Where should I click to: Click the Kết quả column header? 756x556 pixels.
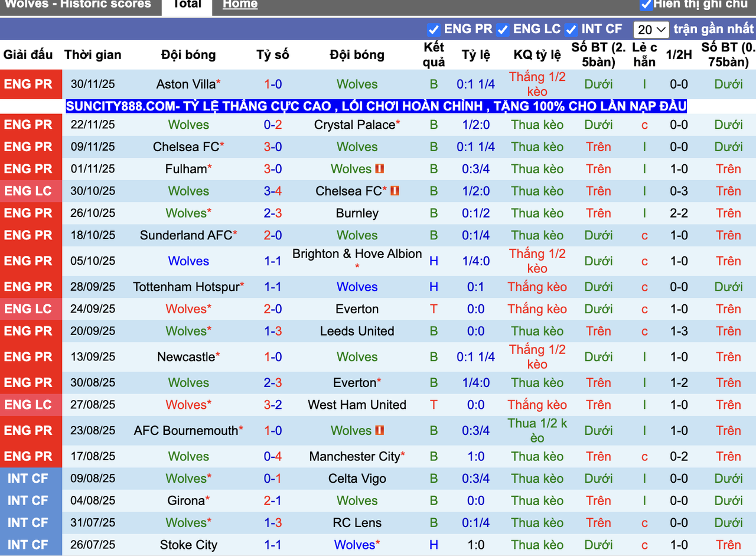(x=434, y=54)
